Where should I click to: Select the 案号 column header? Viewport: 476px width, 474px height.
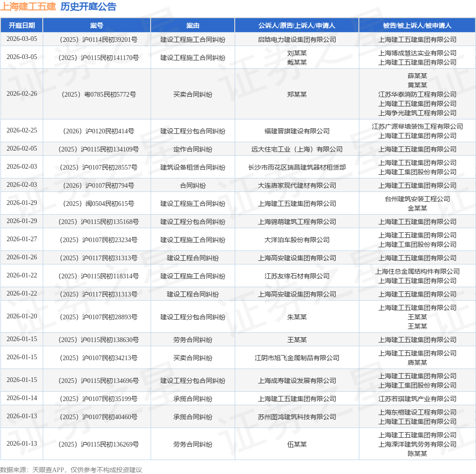coord(97,26)
